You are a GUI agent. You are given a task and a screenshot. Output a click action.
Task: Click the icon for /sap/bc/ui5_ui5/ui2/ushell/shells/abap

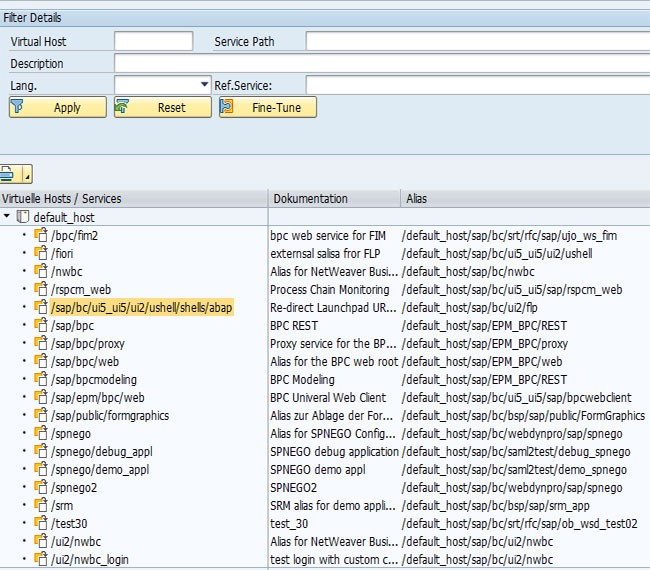point(41,307)
